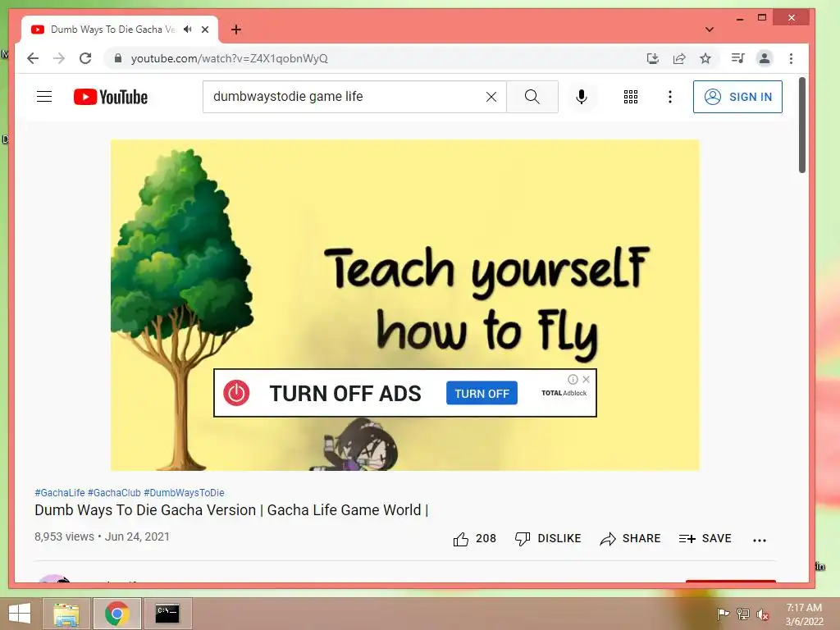The width and height of the screenshot is (840, 630).
Task: Open more actions ellipsis under video
Action: (x=759, y=540)
